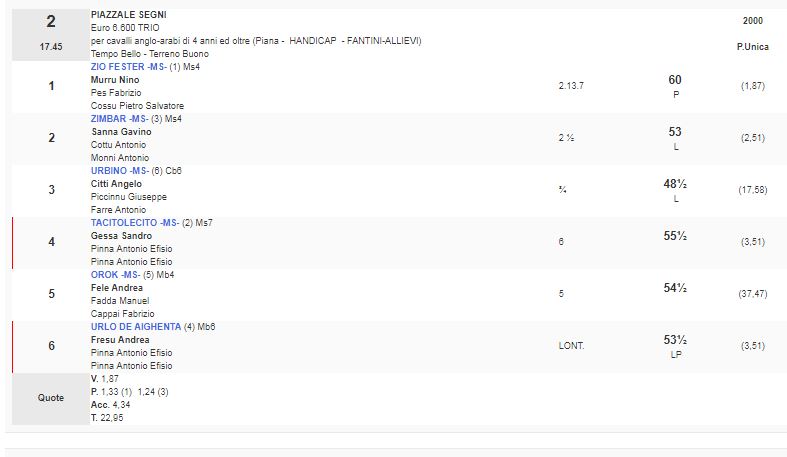The width and height of the screenshot is (787, 457).
Task: Click the first-place weight 60
Action: (674, 79)
